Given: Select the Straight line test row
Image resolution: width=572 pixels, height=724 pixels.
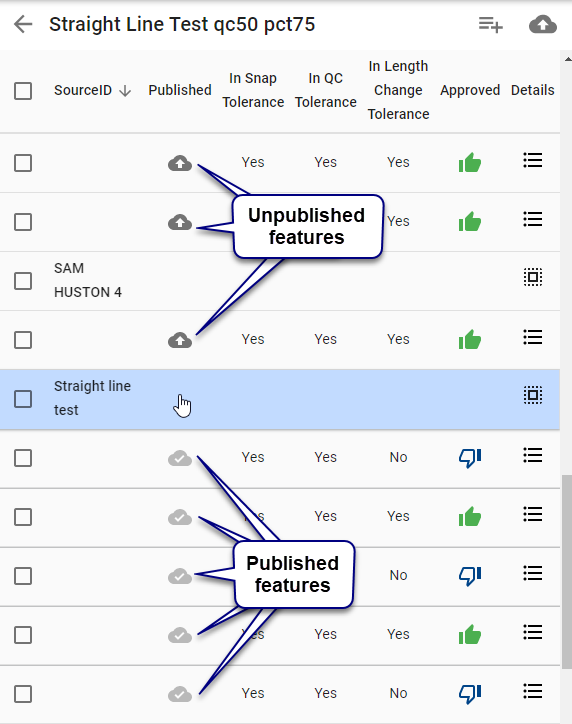Looking at the screenshot, I should coord(280,399).
